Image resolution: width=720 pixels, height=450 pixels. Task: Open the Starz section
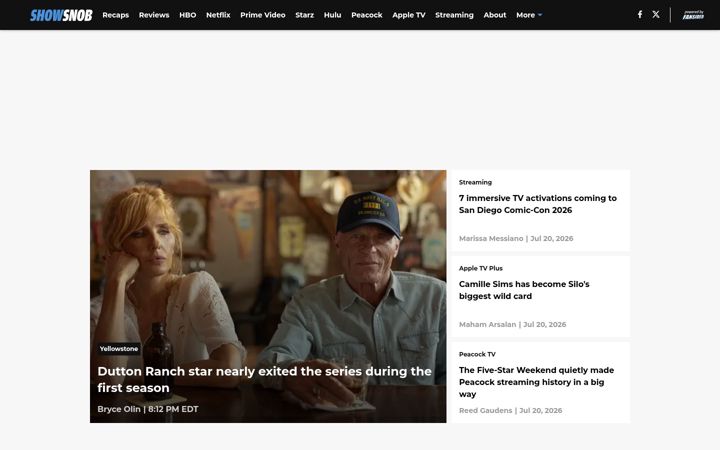(304, 15)
